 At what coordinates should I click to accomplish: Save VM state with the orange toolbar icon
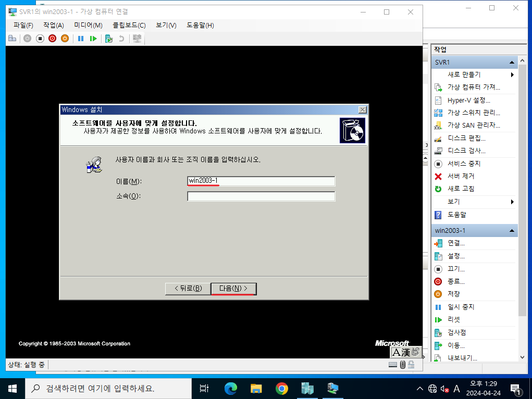65,39
